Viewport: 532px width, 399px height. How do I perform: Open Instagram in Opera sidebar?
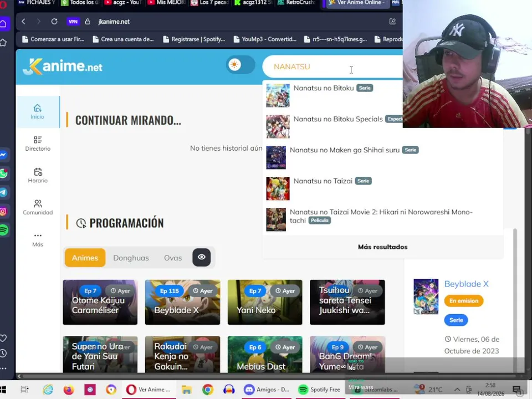point(3,211)
